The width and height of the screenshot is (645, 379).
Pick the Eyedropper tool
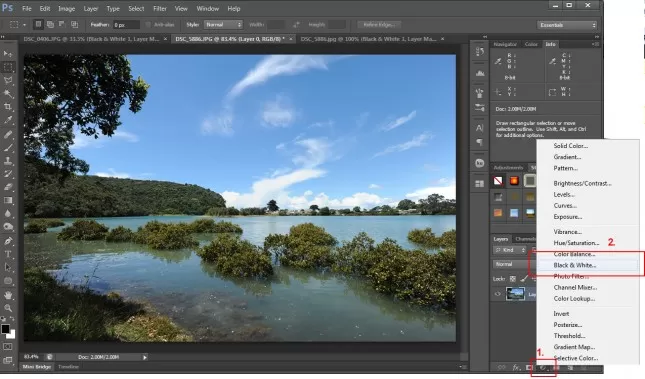[x=8, y=120]
